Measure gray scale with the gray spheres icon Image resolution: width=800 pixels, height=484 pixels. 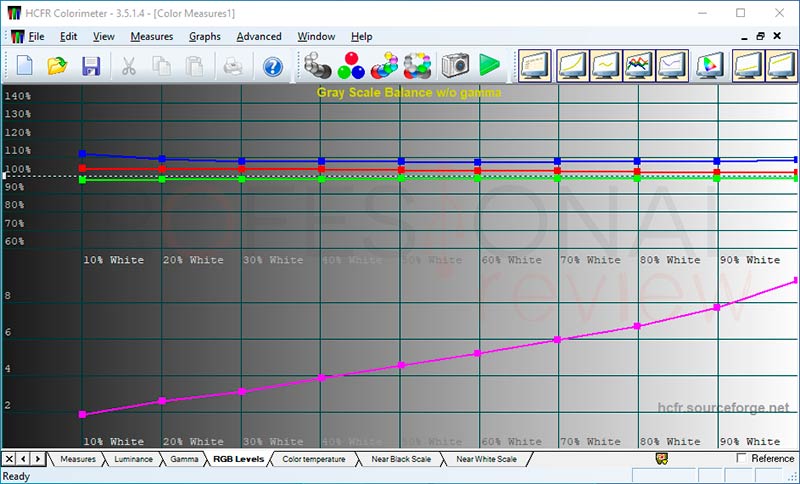[x=317, y=65]
